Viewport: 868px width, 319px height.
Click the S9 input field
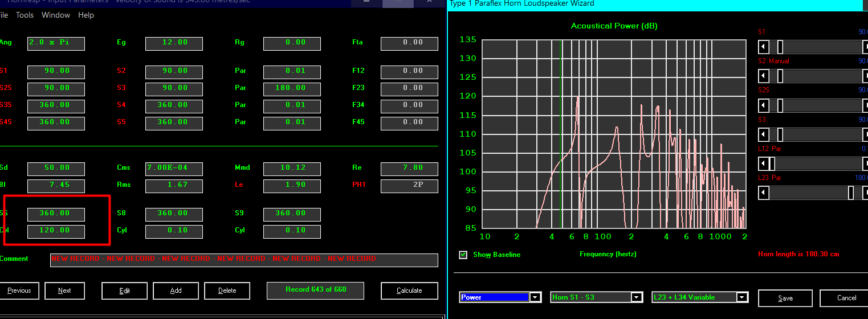(x=292, y=214)
